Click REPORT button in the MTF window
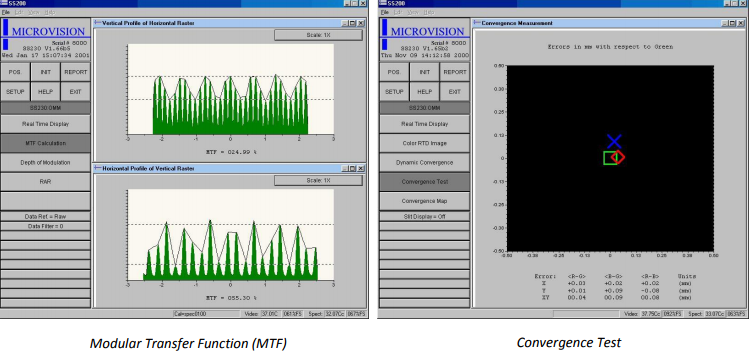749x363 pixels. pos(75,72)
